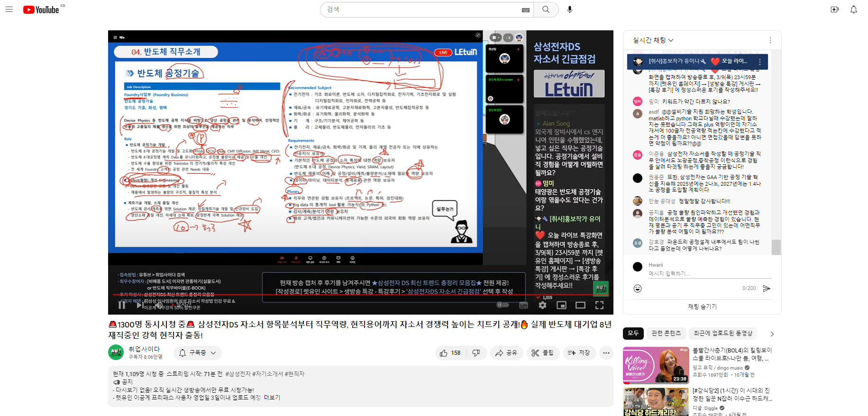The width and height of the screenshot is (868, 416).
Task: Toggle subtitles with the captions button
Action: point(523,305)
